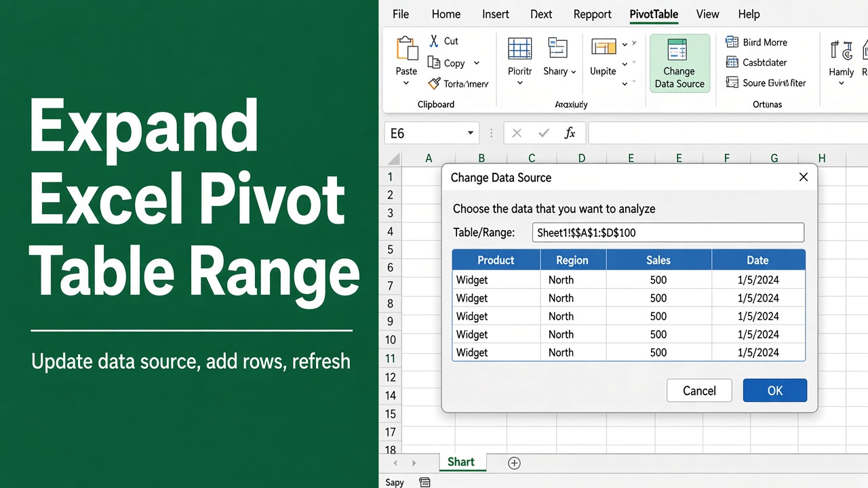Click the select-all corner triangle

pyautogui.click(x=393, y=159)
